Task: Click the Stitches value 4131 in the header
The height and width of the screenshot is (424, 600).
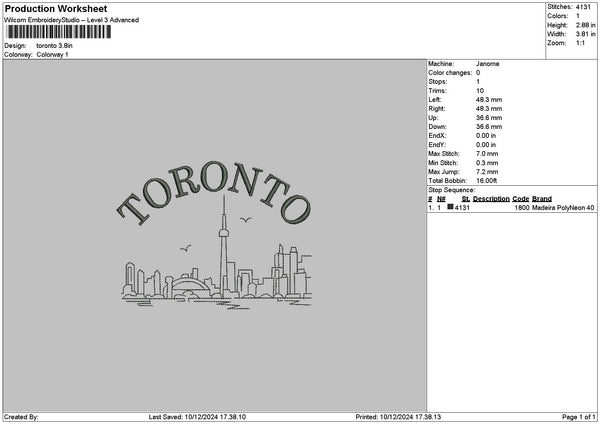Action: pyautogui.click(x=583, y=7)
